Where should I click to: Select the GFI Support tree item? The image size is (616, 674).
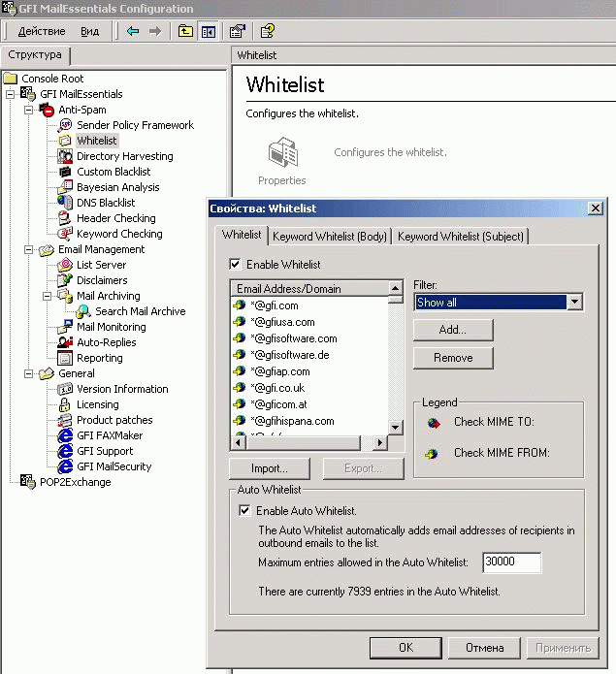click(105, 451)
